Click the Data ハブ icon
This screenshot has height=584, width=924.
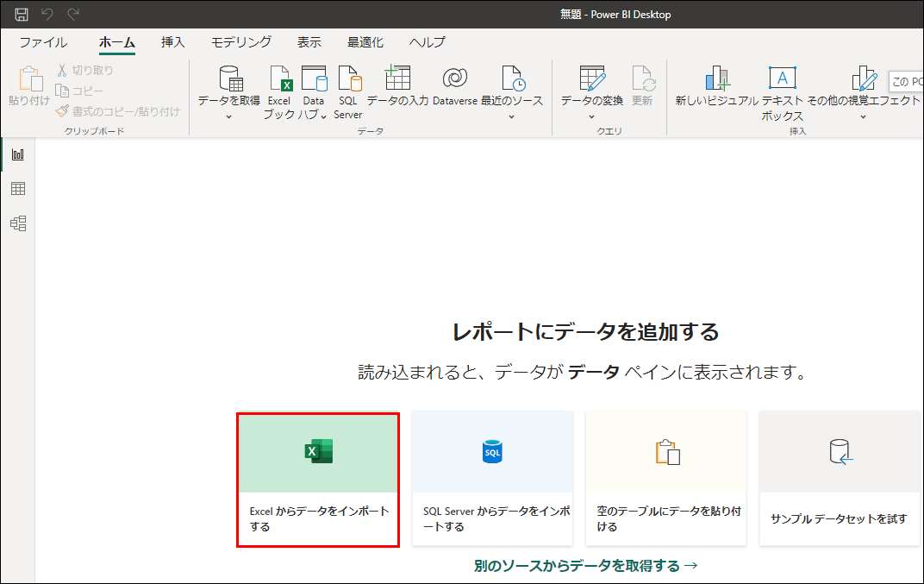[314, 78]
